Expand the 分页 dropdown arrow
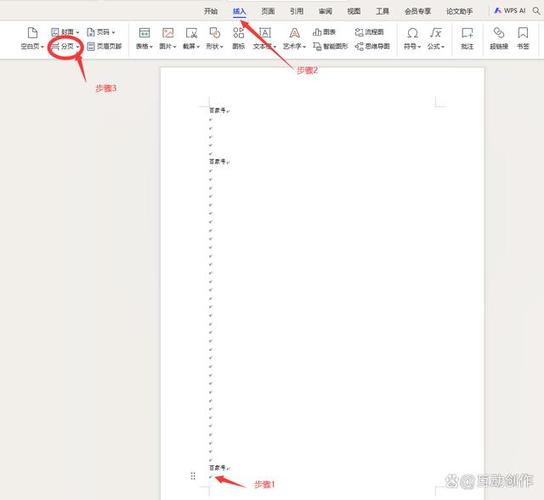This screenshot has height=500, width=544. click(x=78, y=46)
